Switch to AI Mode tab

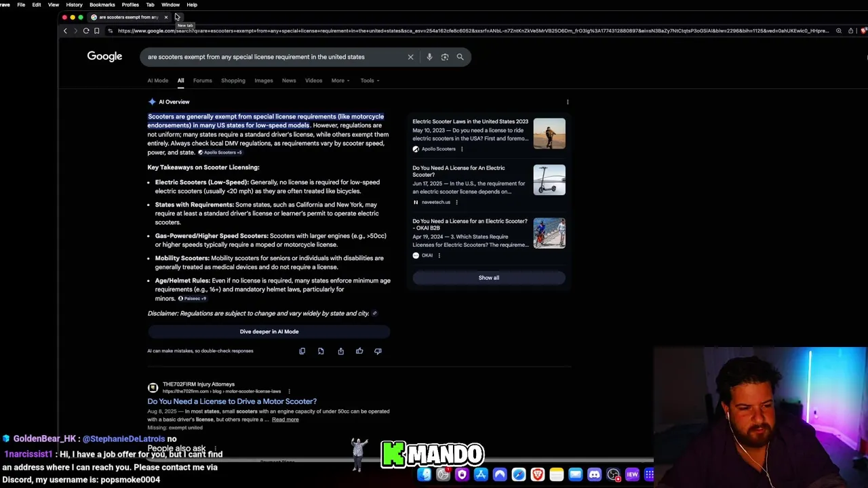(x=158, y=81)
